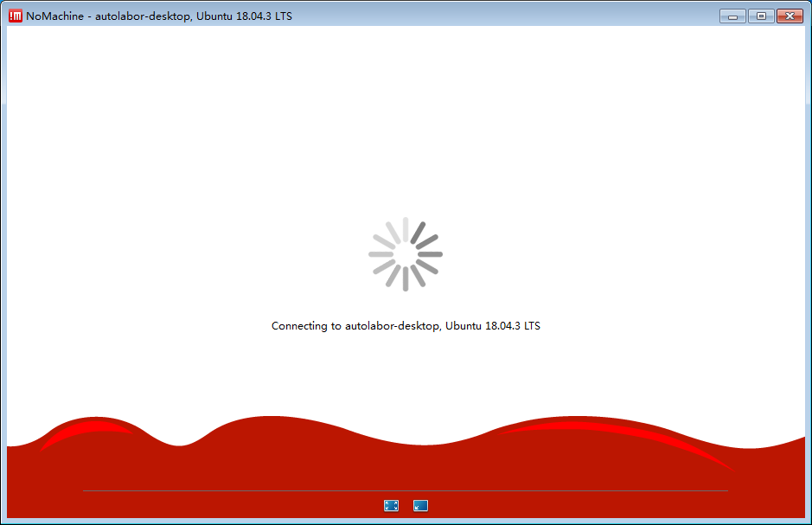The width and height of the screenshot is (812, 525).
Task: Click the empty title bar area left of minimize
Action: (519, 16)
